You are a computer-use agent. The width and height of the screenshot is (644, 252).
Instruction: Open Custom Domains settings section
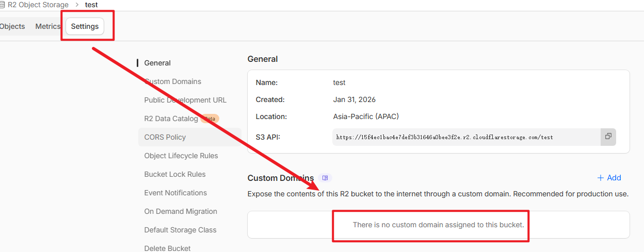(173, 81)
